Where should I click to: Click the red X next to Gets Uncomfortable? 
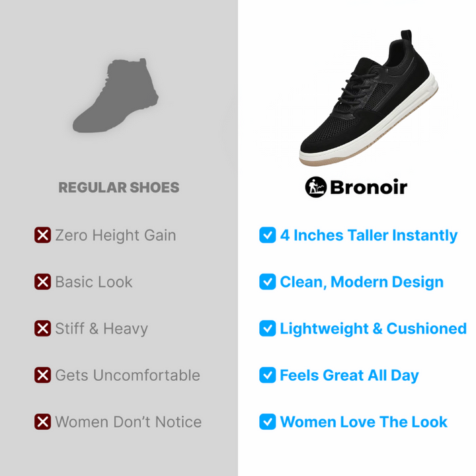click(x=42, y=375)
